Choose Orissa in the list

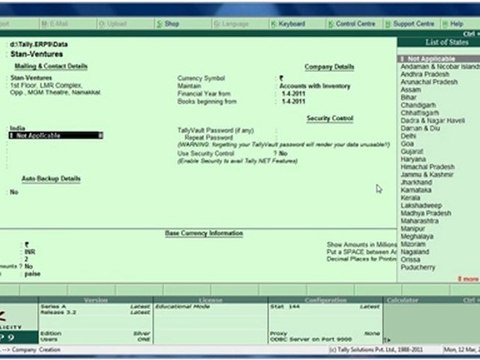pos(410,259)
